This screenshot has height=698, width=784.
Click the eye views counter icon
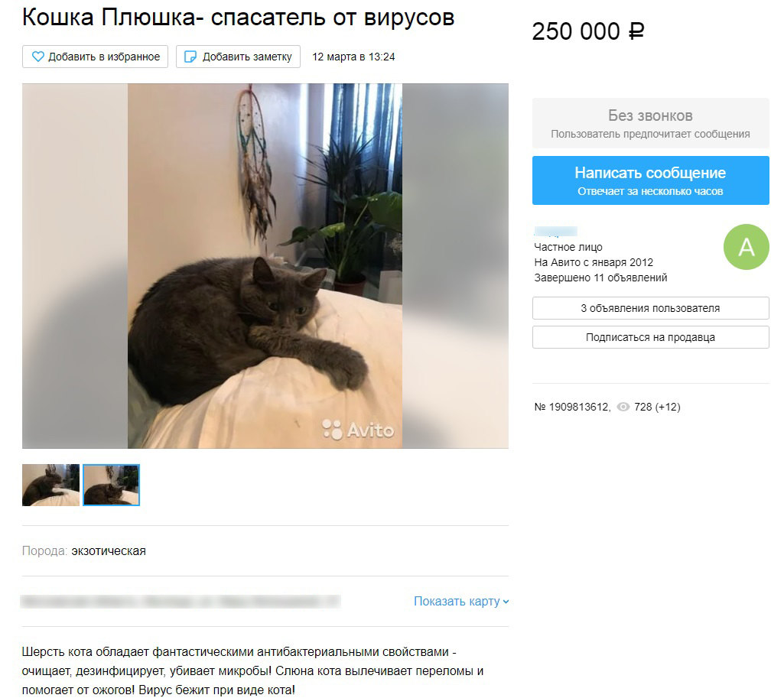tap(623, 407)
